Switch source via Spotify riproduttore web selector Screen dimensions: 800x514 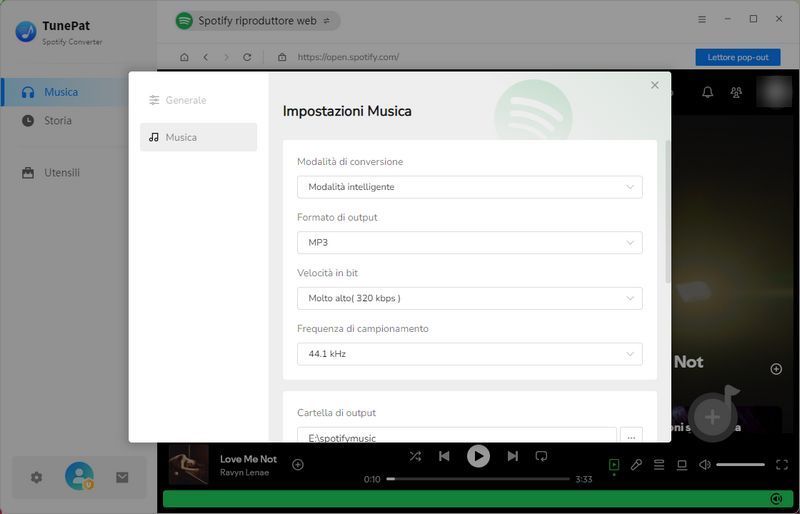tap(257, 21)
